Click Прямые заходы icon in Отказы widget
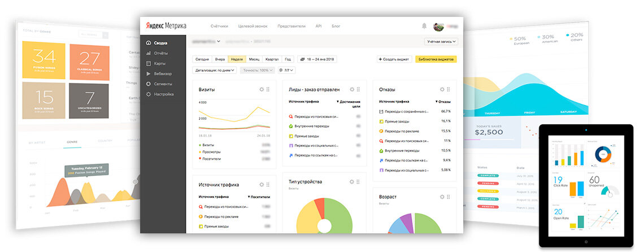Screen dimensions: 644x252 381,121
